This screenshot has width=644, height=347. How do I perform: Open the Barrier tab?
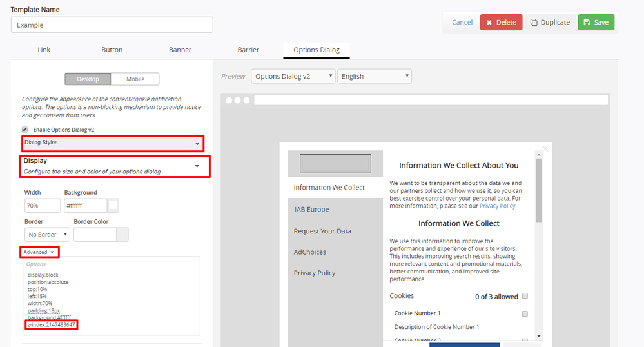tap(248, 50)
